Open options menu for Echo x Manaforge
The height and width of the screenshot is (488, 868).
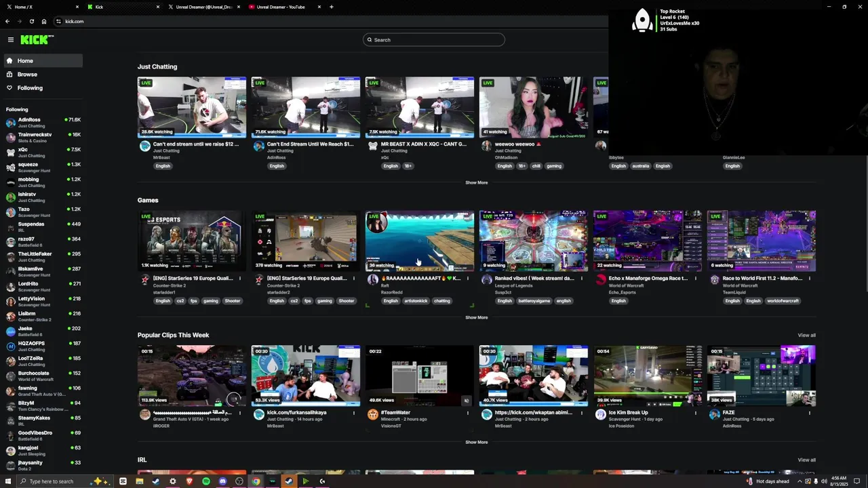click(695, 279)
